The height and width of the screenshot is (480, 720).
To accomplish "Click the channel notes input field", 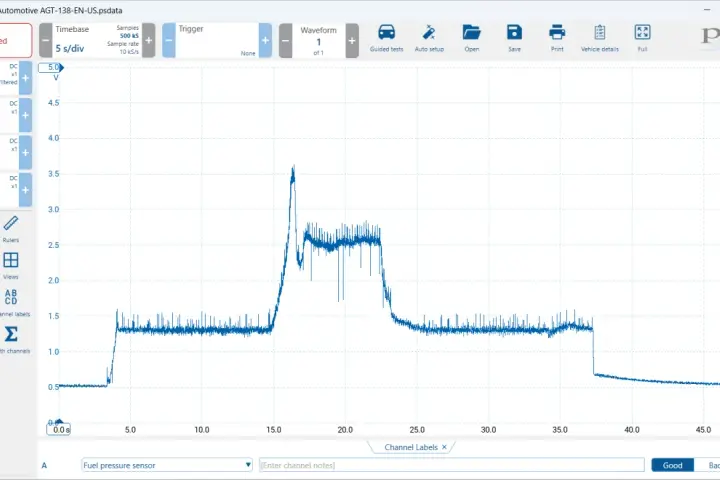I will (x=451, y=465).
